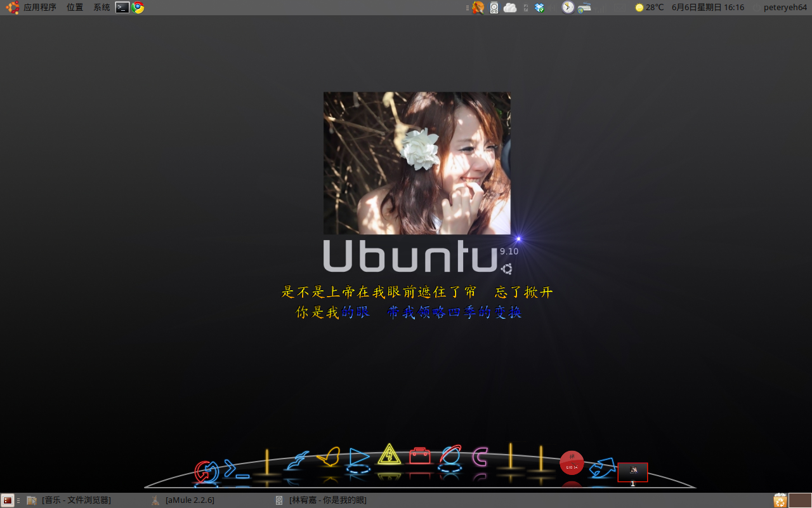Open the red toolbox dock icon

coord(420,455)
